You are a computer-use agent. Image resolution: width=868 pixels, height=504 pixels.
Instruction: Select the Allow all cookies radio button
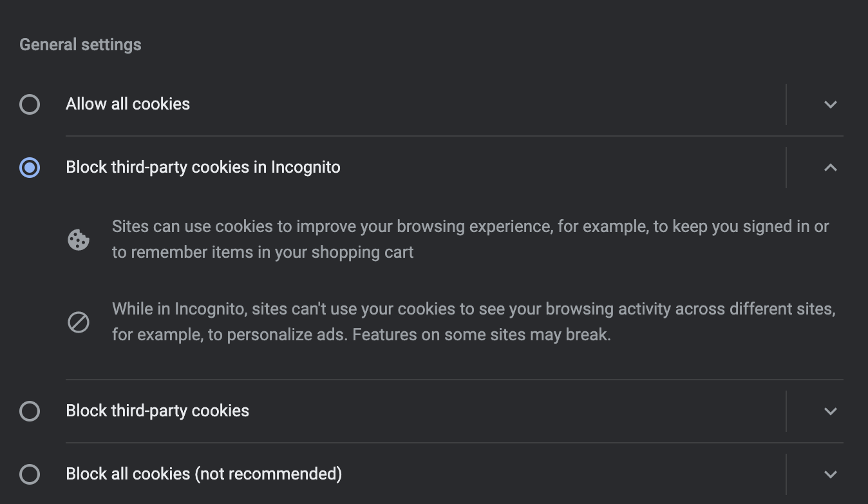tap(30, 104)
